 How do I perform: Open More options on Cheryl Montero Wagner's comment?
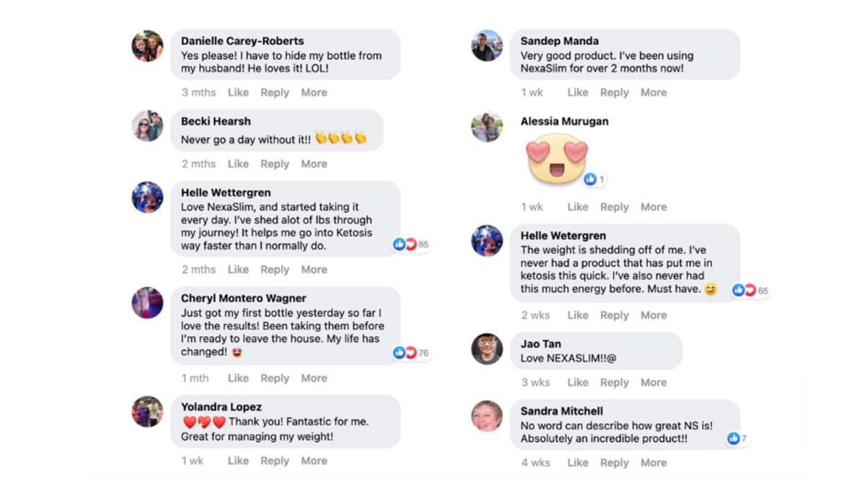(x=314, y=378)
